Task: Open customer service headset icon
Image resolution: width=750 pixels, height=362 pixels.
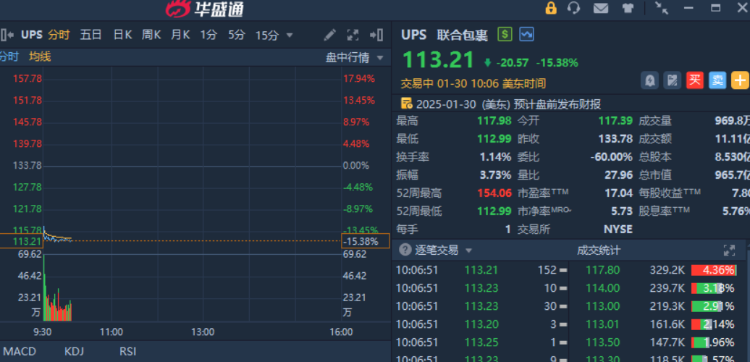Action: (x=574, y=8)
